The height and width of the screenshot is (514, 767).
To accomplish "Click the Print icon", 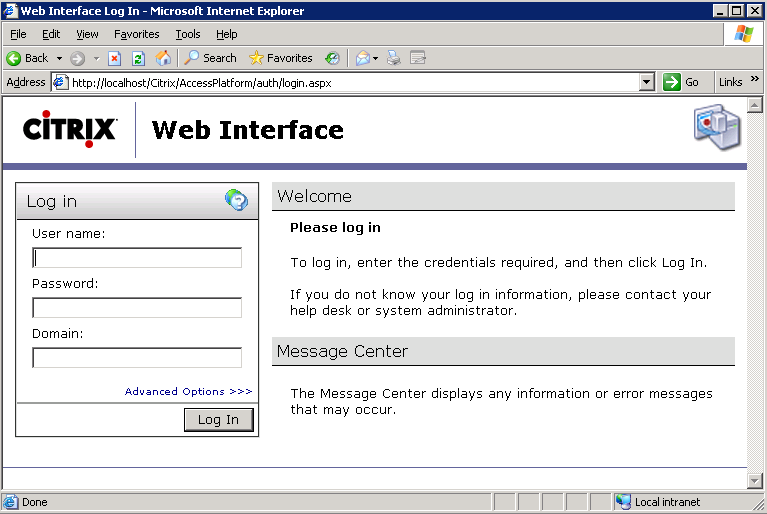I will click(394, 58).
